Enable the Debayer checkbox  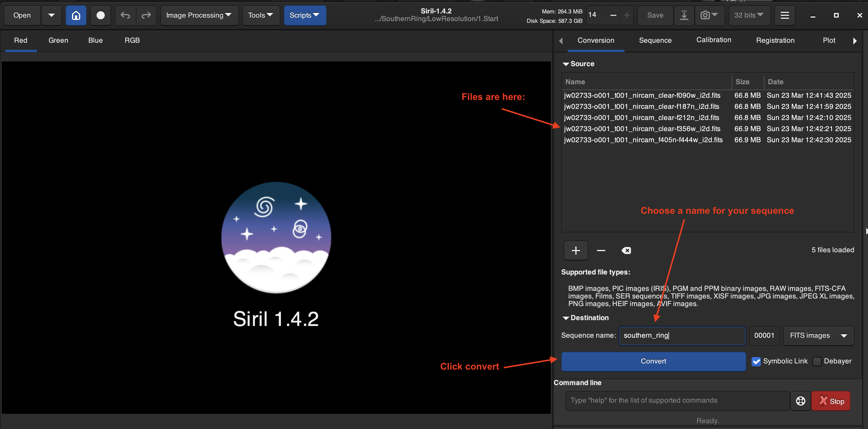pos(817,361)
